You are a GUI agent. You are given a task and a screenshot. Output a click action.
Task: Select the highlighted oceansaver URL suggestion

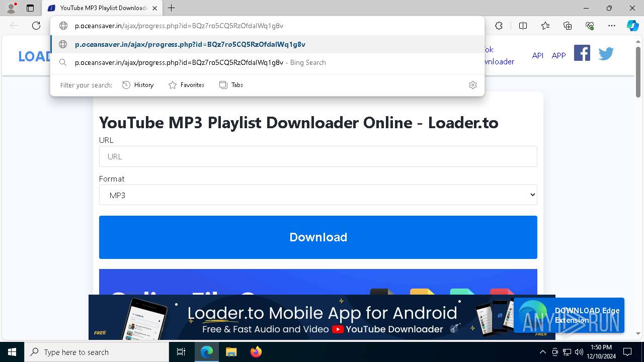(x=267, y=44)
